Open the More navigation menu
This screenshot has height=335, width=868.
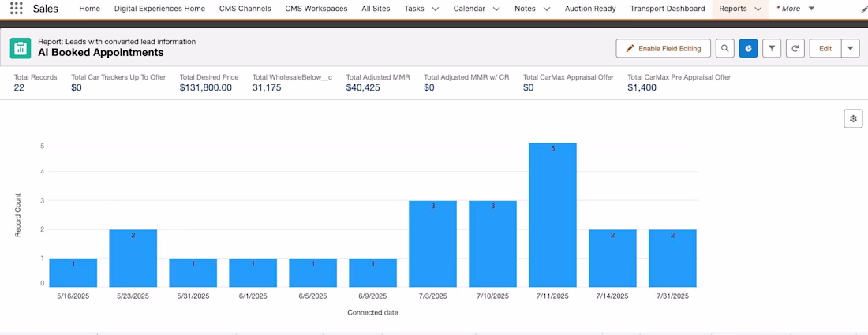pyautogui.click(x=795, y=9)
